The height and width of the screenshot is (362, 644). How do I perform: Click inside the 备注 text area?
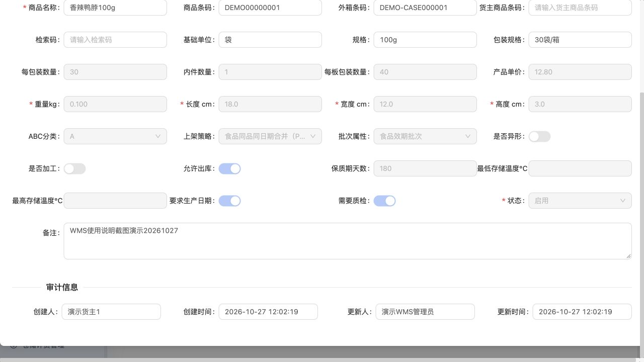[348, 241]
